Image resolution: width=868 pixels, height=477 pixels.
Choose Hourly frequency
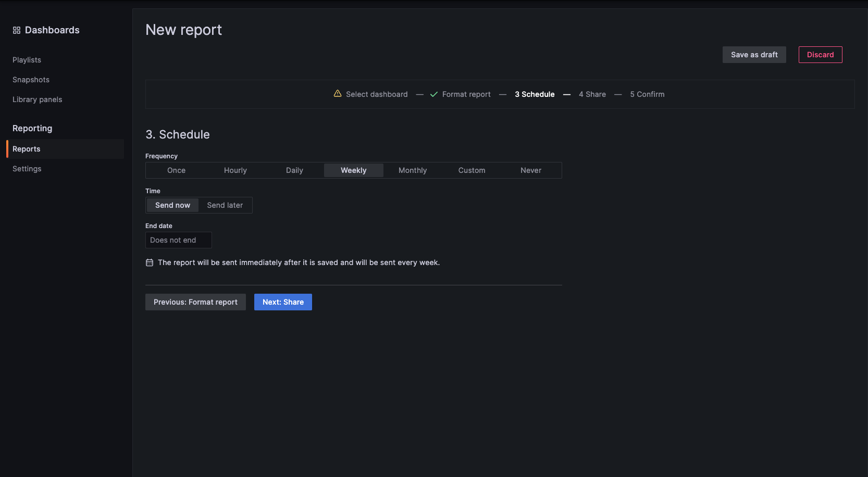tap(235, 170)
